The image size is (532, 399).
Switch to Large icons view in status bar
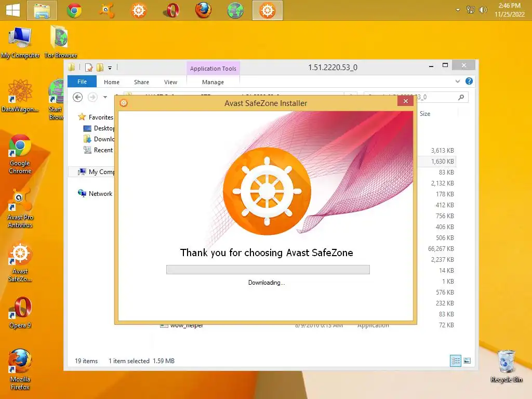(467, 361)
